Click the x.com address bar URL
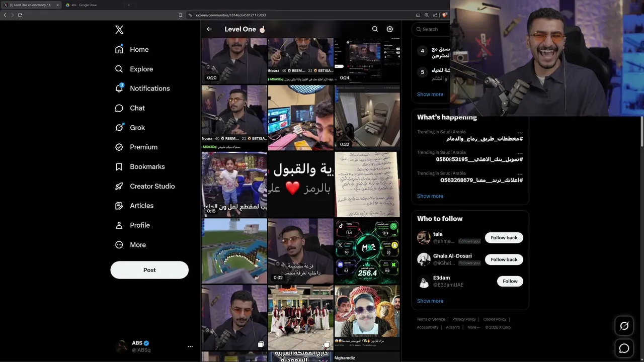 [x=230, y=15]
